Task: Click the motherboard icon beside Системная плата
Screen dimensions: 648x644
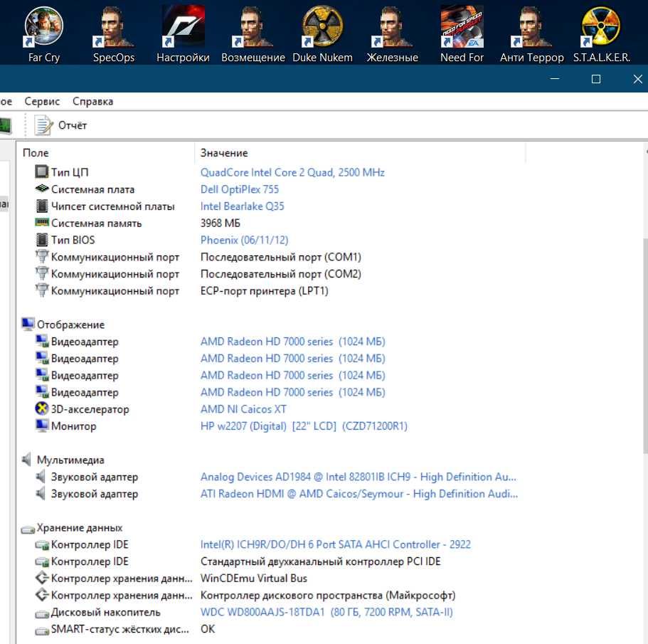Action: click(42, 189)
